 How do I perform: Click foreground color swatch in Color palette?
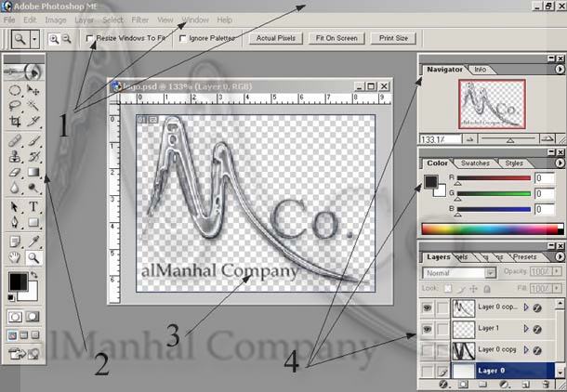pos(430,182)
